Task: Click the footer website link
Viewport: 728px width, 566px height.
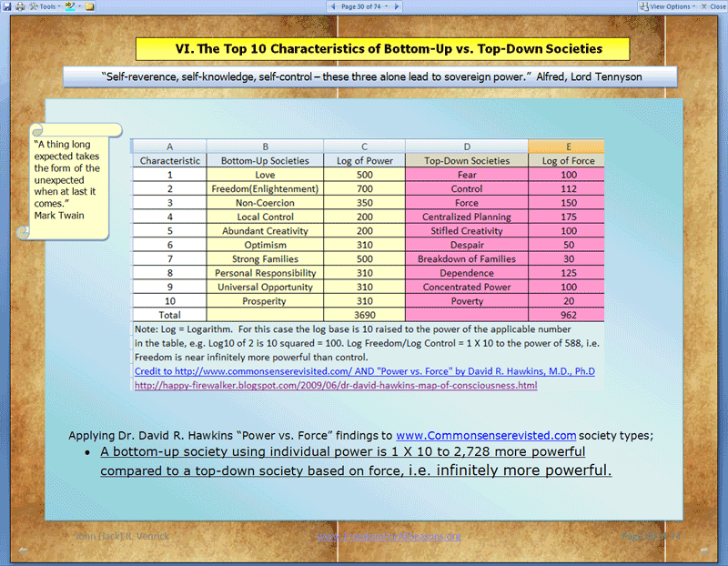Action: click(x=389, y=537)
